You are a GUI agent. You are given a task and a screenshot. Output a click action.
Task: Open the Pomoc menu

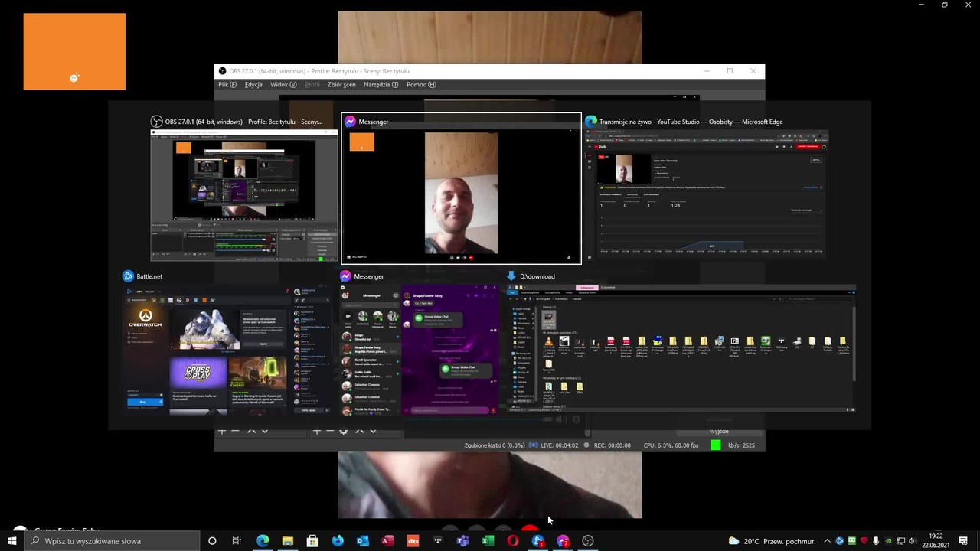coord(420,85)
